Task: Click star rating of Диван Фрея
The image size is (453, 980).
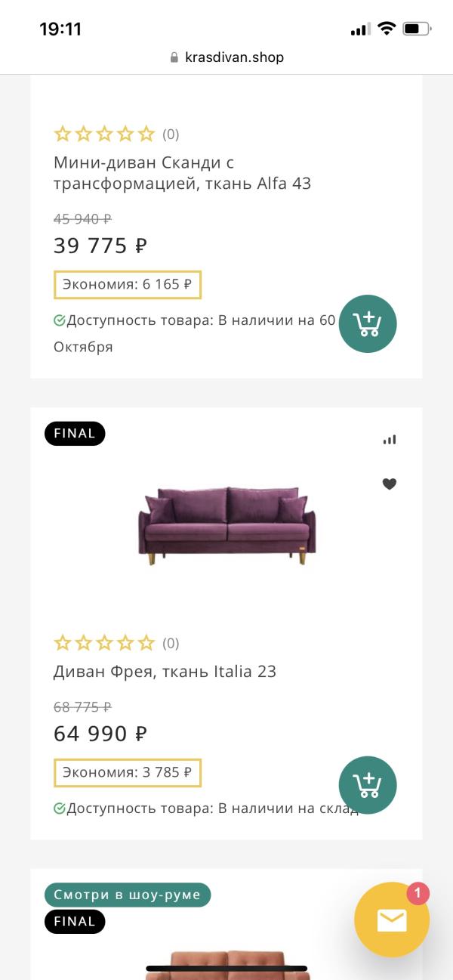Action: [x=104, y=643]
